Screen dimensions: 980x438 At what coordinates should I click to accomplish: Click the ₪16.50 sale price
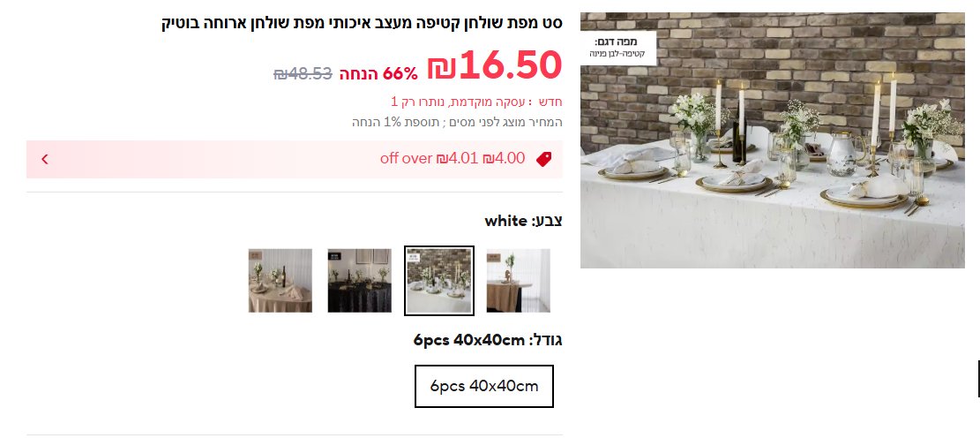click(x=494, y=65)
